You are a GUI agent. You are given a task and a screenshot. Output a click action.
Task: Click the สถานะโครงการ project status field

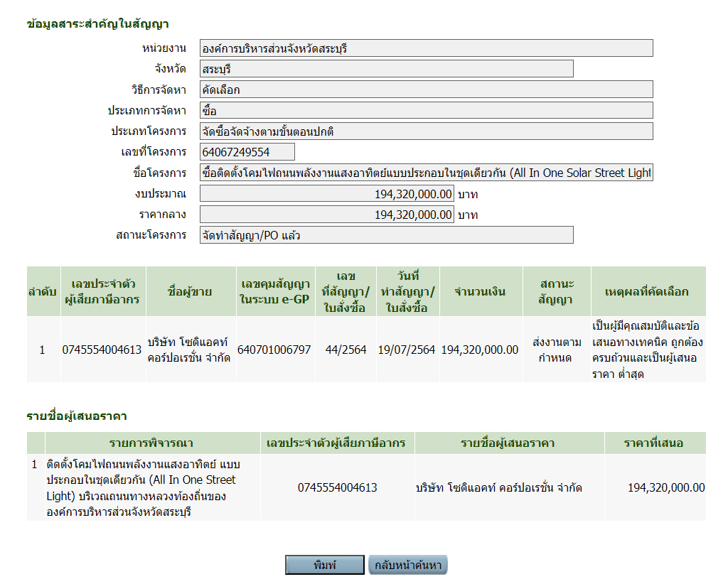pyautogui.click(x=386, y=235)
